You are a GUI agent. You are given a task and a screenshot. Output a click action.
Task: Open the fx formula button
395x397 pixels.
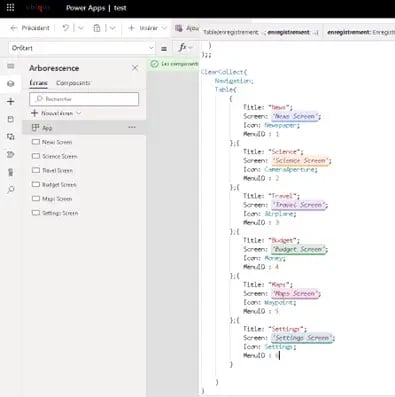point(185,48)
